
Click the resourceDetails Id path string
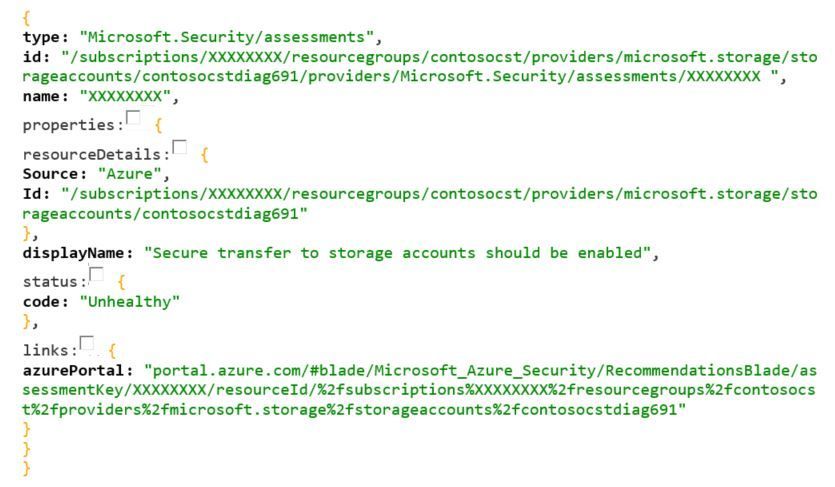[420, 204]
